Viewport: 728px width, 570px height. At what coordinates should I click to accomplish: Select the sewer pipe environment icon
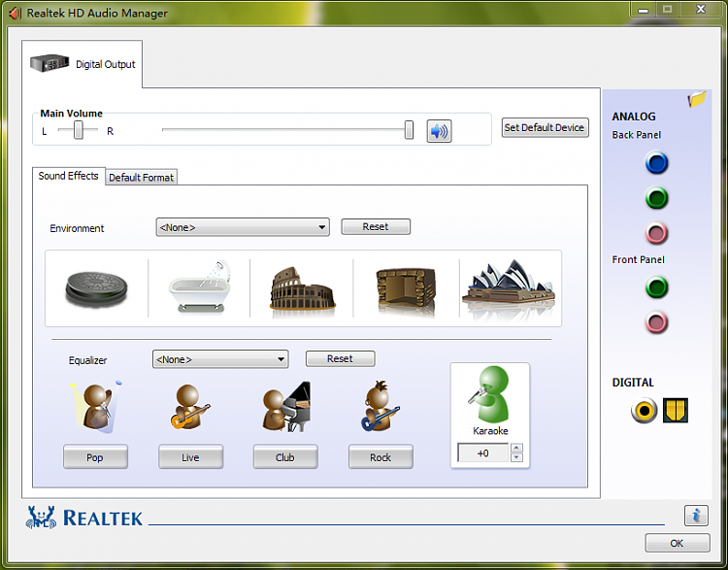[x=96, y=289]
